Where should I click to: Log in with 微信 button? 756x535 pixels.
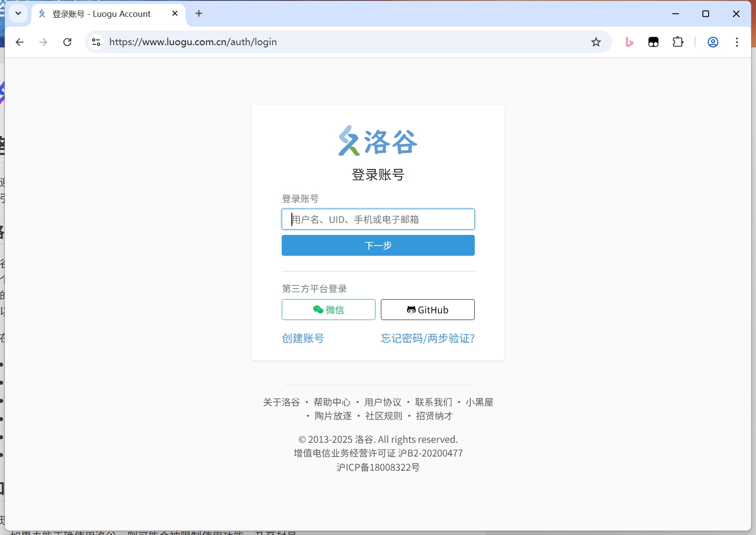tap(328, 309)
